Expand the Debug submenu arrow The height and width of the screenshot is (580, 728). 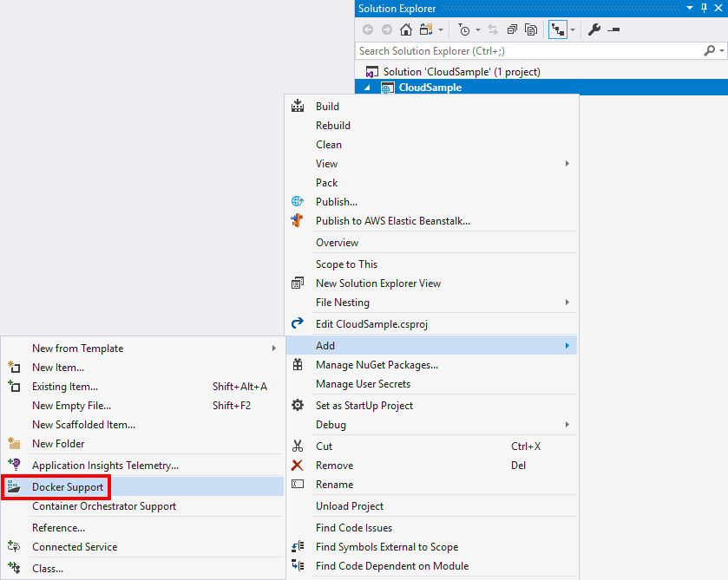(567, 425)
